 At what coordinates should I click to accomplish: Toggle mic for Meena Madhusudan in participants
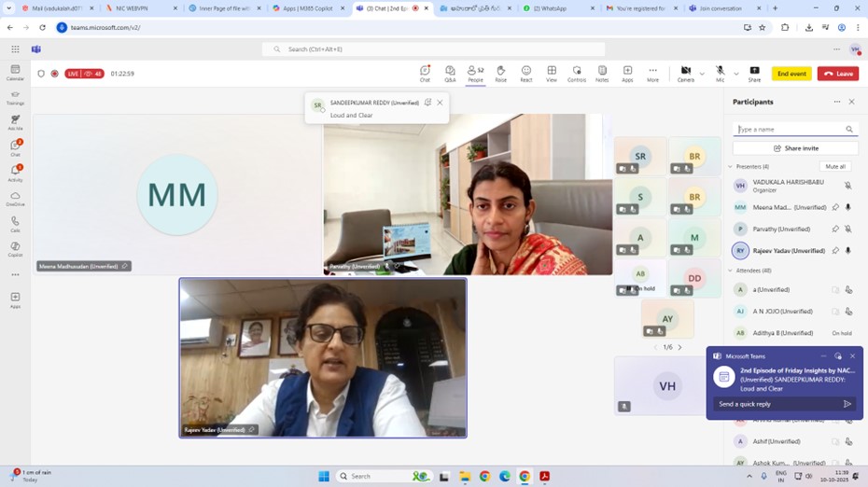coord(847,207)
